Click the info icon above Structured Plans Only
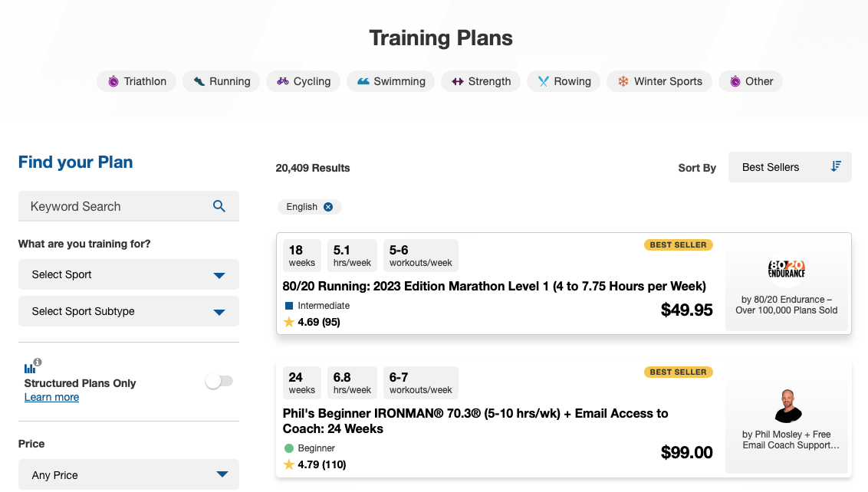 click(38, 362)
